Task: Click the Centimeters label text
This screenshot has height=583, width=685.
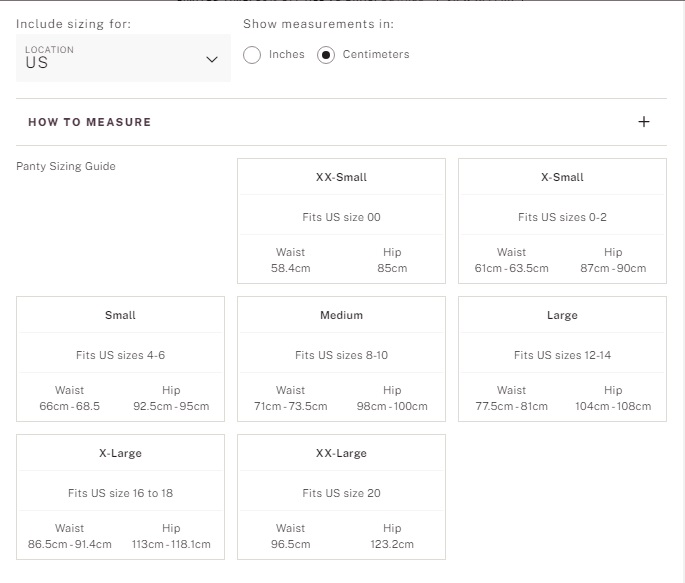Action: click(x=376, y=54)
